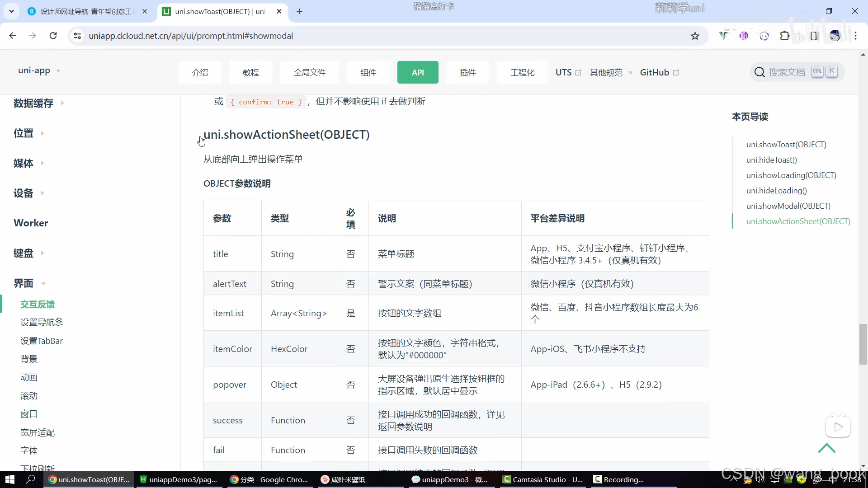Screen dimensions: 868x488
Task: Select 交互反馈 in the sidebar
Action: point(38,304)
